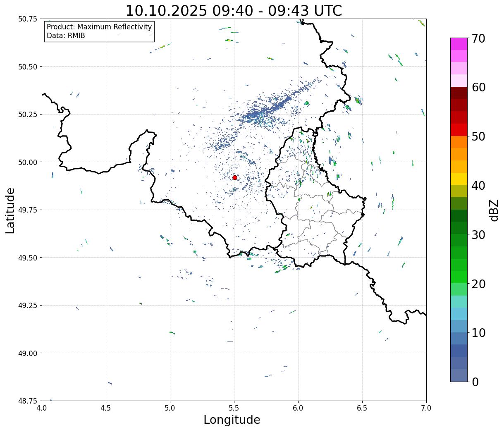The width and height of the screenshot is (504, 430).
Task: Click the dBZ colorbar label
Action: tap(494, 210)
